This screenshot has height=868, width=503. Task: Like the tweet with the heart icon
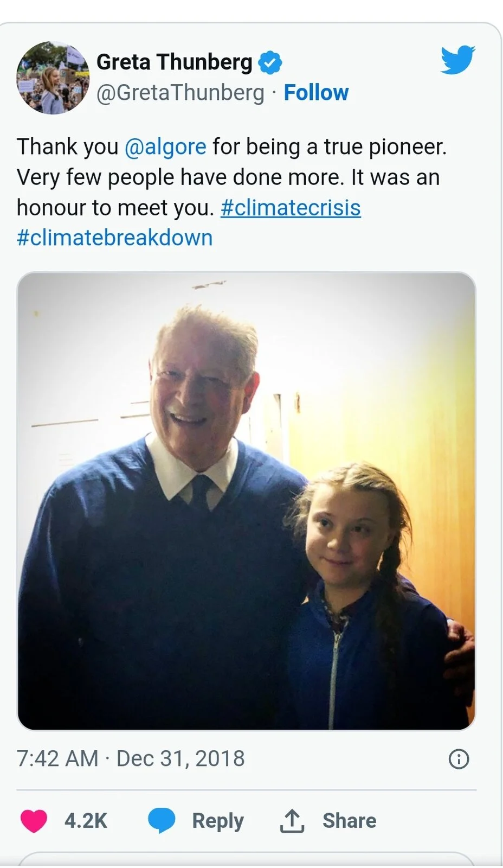point(34,820)
